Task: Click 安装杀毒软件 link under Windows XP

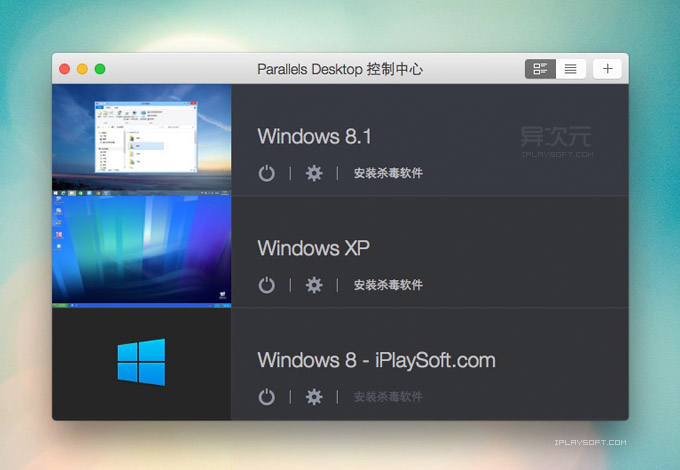Action: (388, 285)
